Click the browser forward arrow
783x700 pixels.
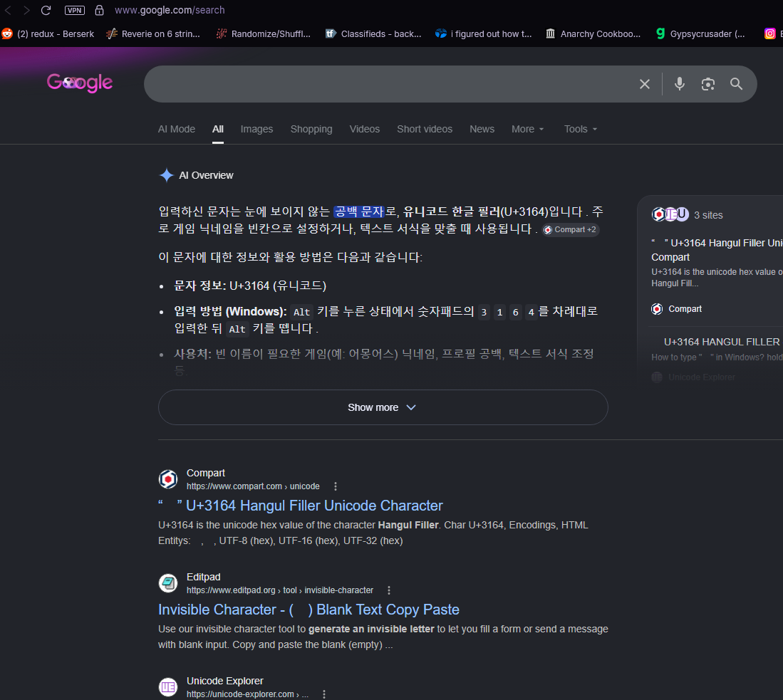click(x=26, y=10)
